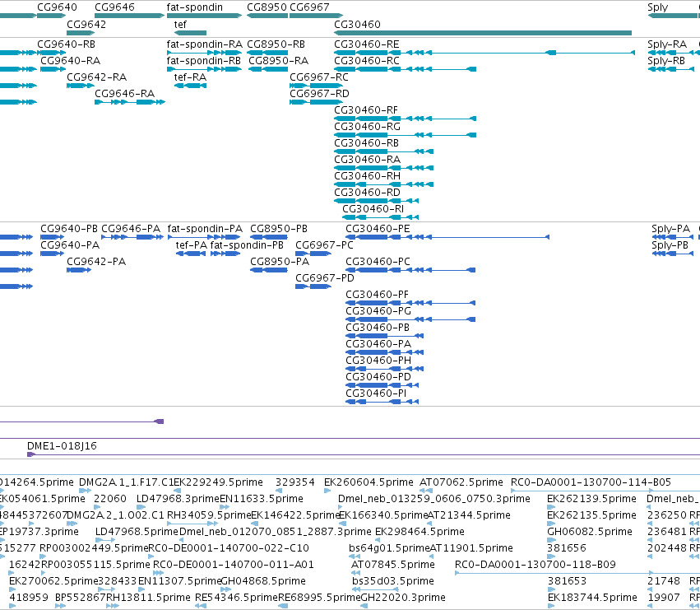Click EST label GH22020.3prime
The width and height of the screenshot is (700, 610).
tap(403, 598)
